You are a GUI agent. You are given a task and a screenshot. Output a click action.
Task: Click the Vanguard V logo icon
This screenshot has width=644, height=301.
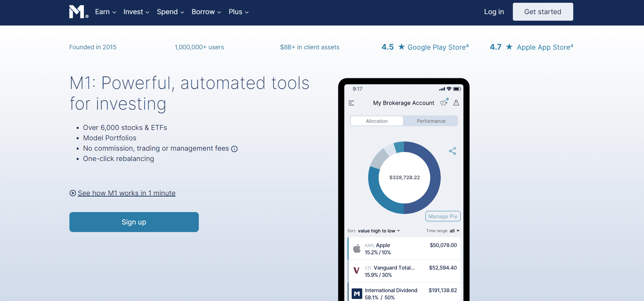click(357, 270)
